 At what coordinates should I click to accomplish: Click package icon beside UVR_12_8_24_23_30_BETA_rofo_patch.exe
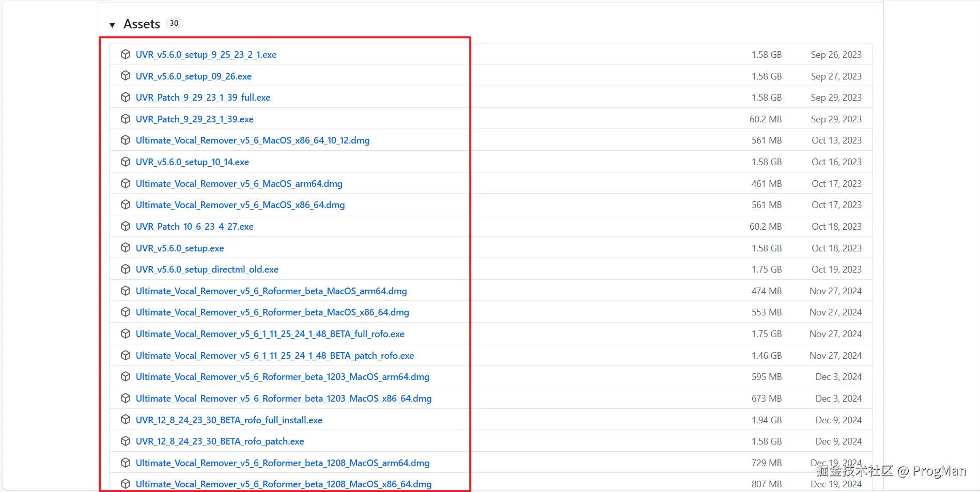(126, 441)
